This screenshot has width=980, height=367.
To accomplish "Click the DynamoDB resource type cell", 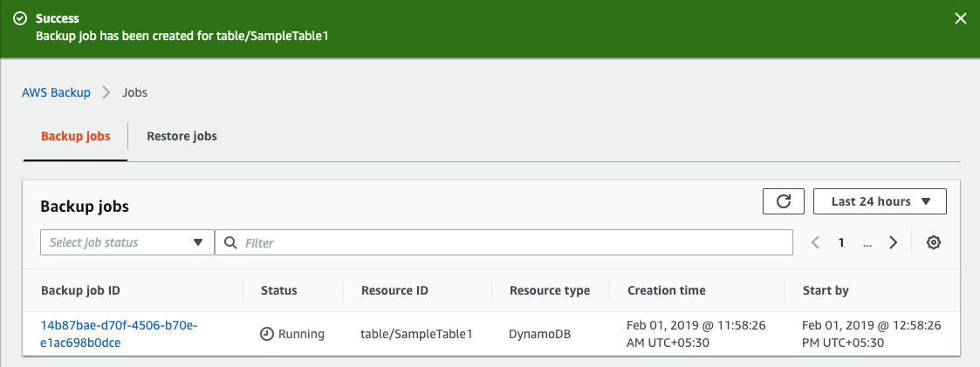I will (539, 334).
